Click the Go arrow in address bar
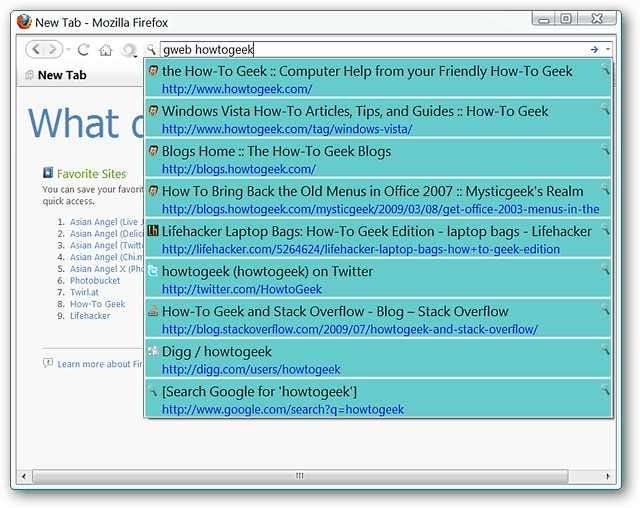Image resolution: width=640 pixels, height=508 pixels. (594, 48)
